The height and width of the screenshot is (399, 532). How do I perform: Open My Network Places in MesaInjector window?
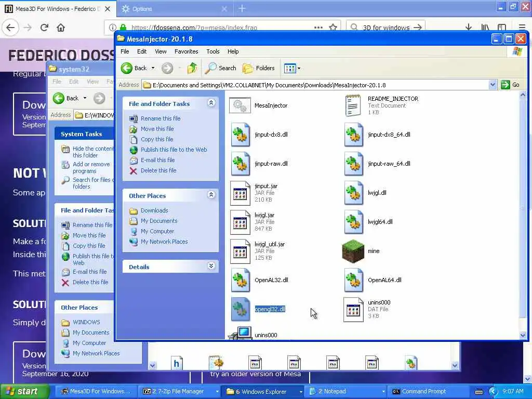coord(164,242)
